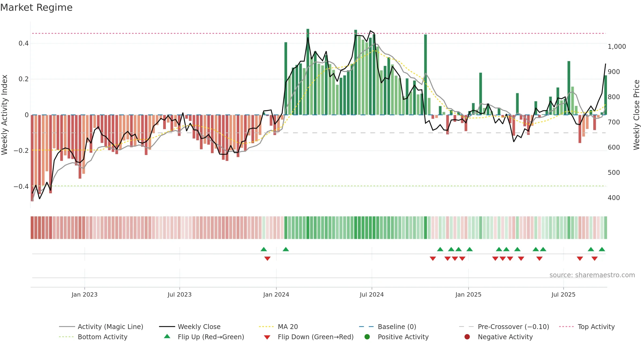The image size is (644, 362).
Task: Toggle Flip Down (Green→Red) legend entry
Action: [x=309, y=337]
